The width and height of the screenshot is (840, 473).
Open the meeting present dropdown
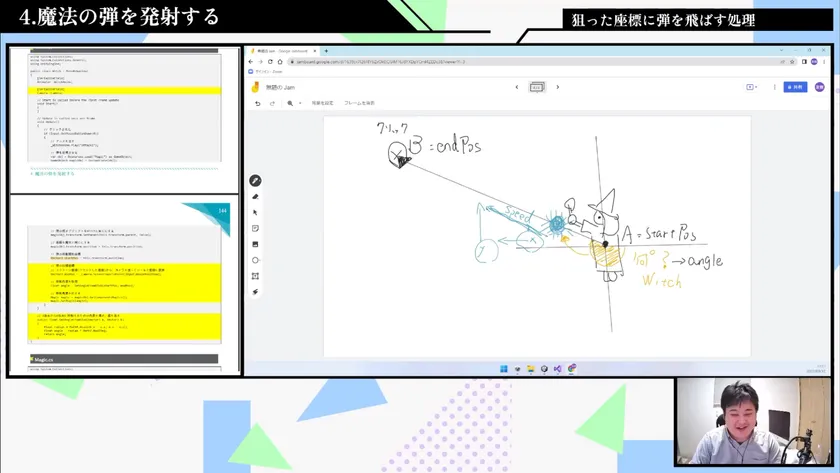752,87
